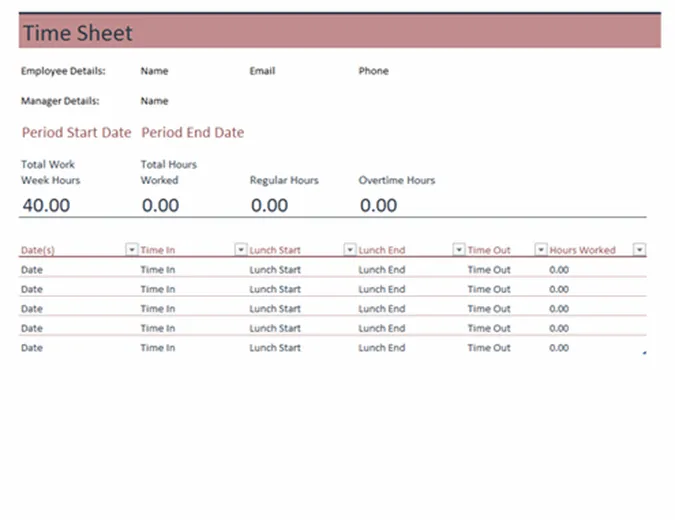
Task: Select the Time Sheet title banner
Action: (x=340, y=31)
